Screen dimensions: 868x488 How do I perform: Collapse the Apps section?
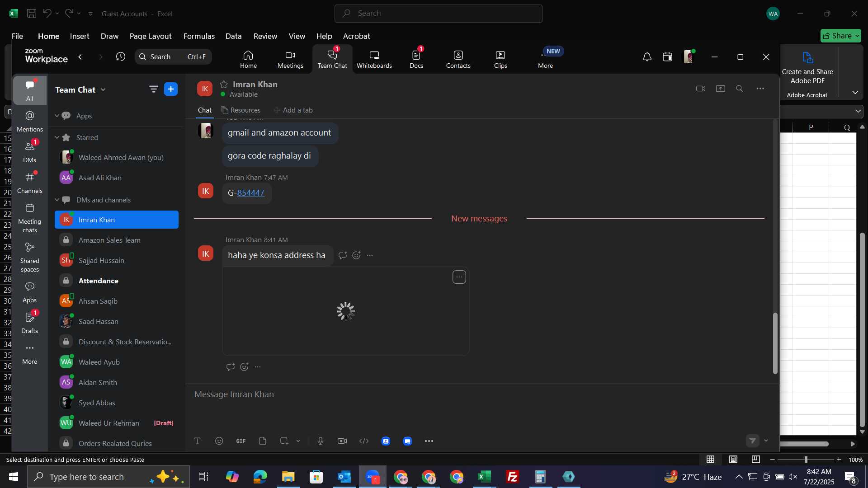click(x=57, y=116)
